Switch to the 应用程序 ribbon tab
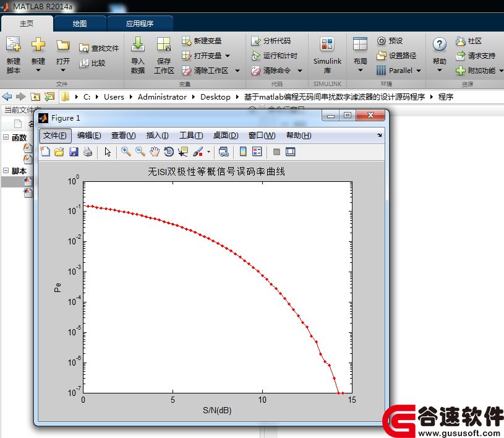Image resolution: width=504 pixels, height=438 pixels. pos(140,24)
